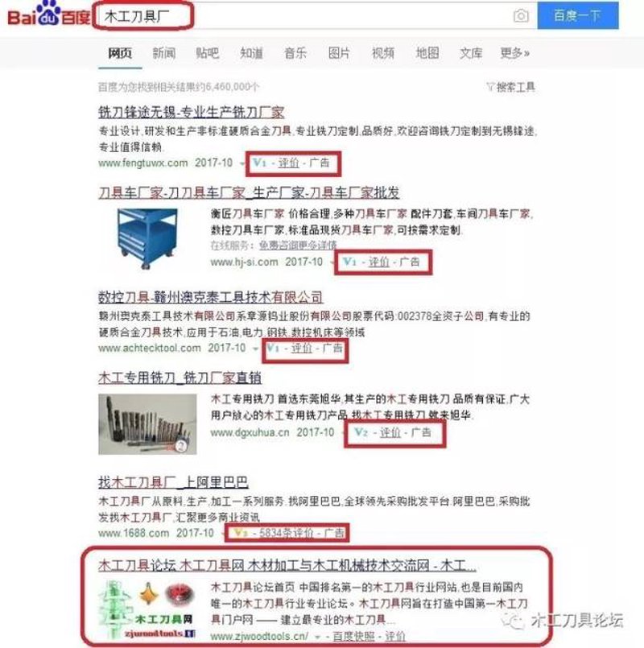Click V1 badge in fengtuwx.com result
The height and width of the screenshot is (648, 644).
click(x=259, y=163)
